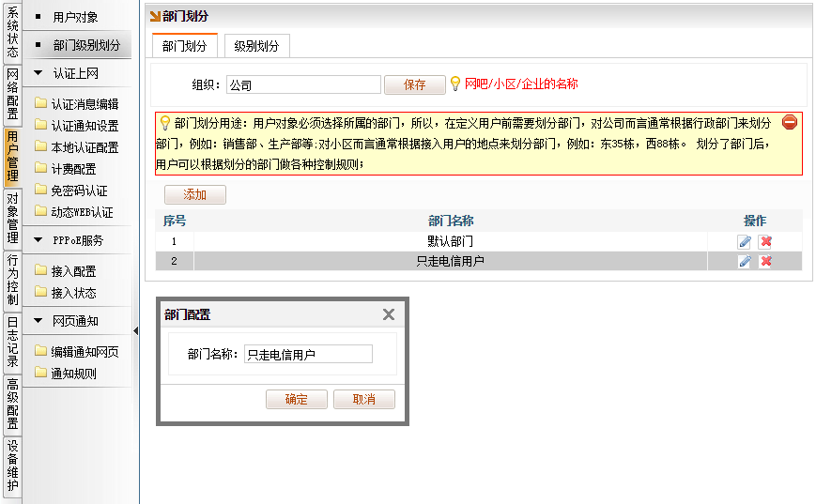This screenshot has width=816, height=504.
Task: Delete the 默认部门 row with red X
Action: [x=765, y=241]
